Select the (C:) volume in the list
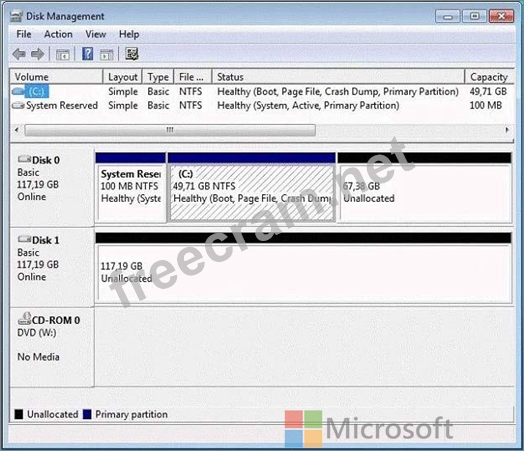The height and width of the screenshot is (451, 524). pos(36,92)
